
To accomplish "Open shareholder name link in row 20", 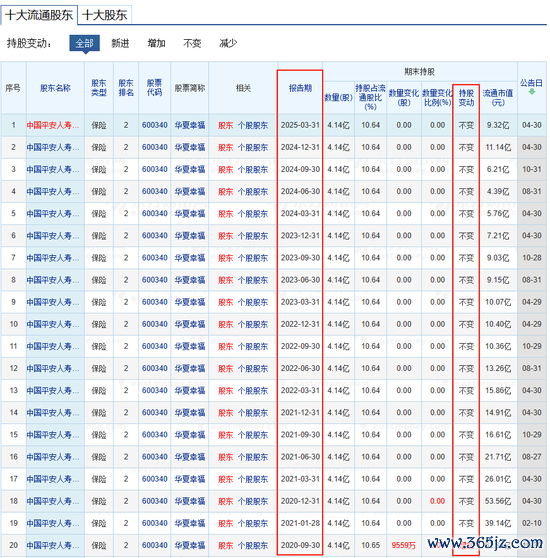I will (x=53, y=545).
